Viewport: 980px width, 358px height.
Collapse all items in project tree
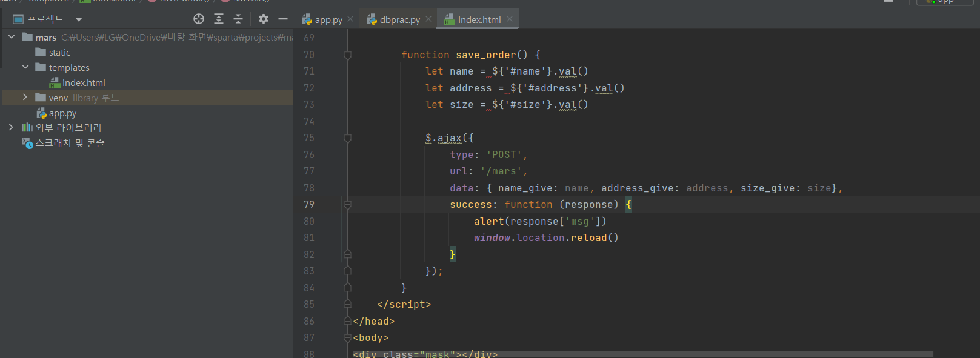coord(238,19)
